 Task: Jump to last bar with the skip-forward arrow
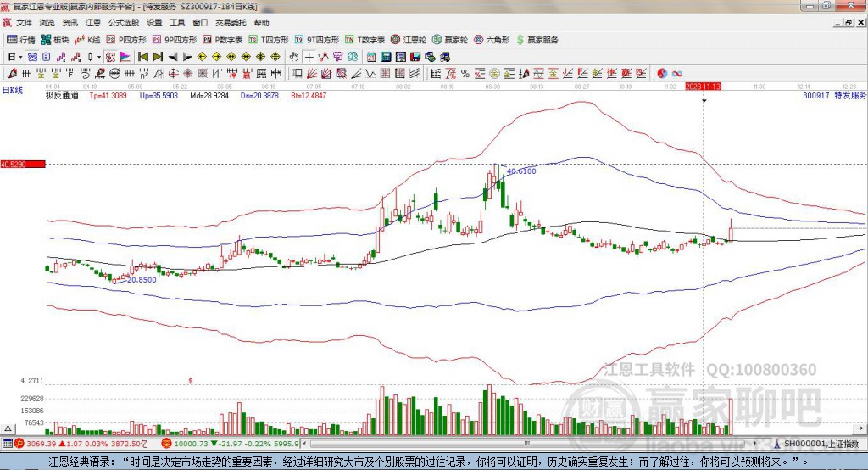click(158, 57)
